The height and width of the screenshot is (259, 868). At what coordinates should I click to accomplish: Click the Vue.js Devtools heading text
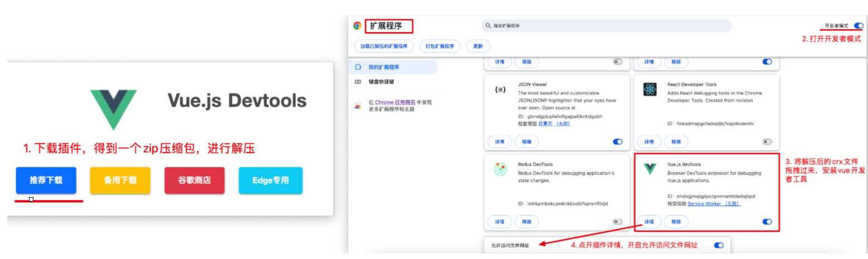click(x=237, y=101)
